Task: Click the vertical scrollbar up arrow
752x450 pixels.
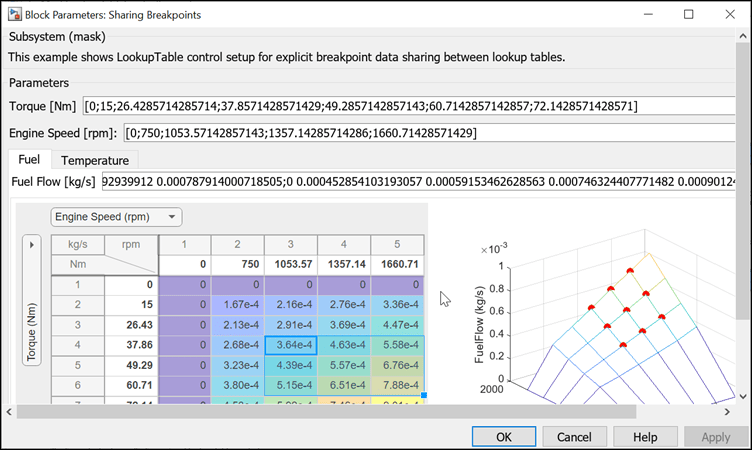Action: (743, 36)
